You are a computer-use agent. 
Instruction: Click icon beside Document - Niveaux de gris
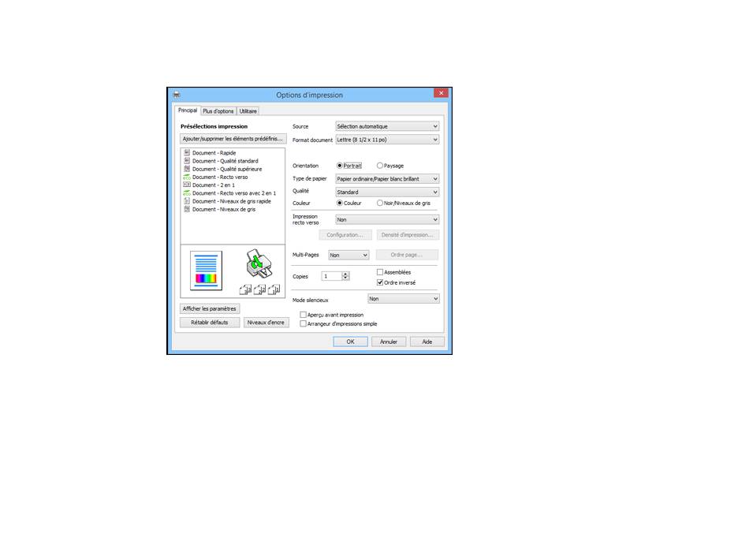coord(187,209)
